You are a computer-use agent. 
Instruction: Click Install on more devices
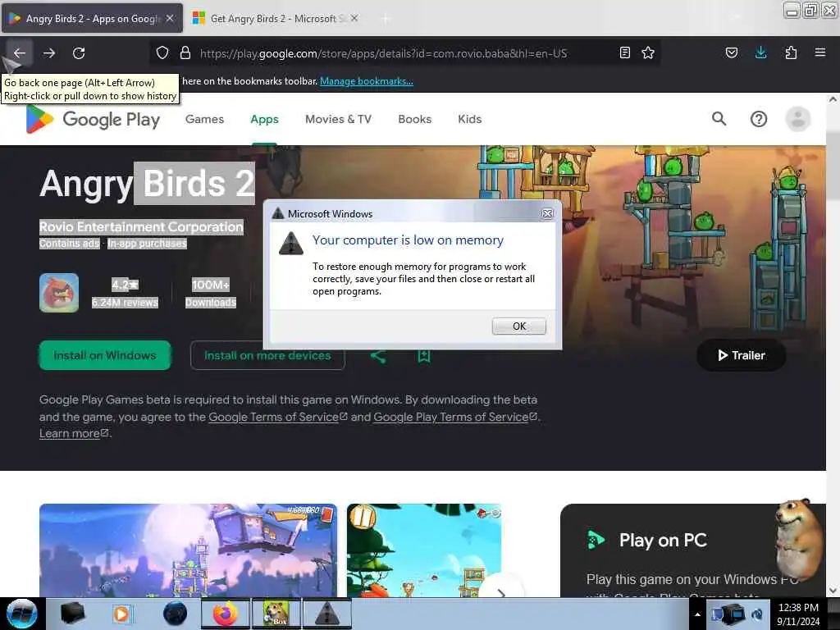point(267,355)
